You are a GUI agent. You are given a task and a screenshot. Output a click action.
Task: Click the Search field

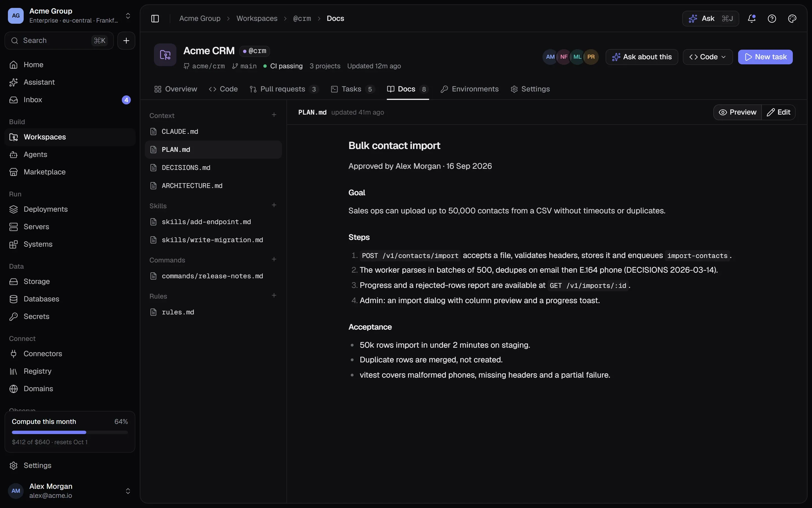(59, 41)
